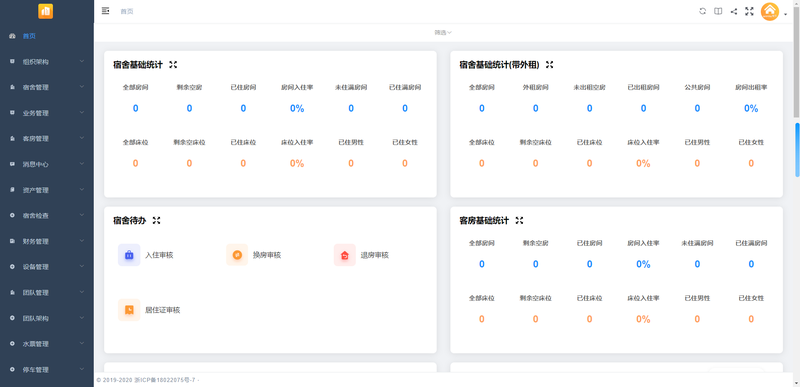This screenshot has width=800, height=387.
Task: Expand the 宿舍基础统计 card to fullscreen
Action: click(x=173, y=65)
